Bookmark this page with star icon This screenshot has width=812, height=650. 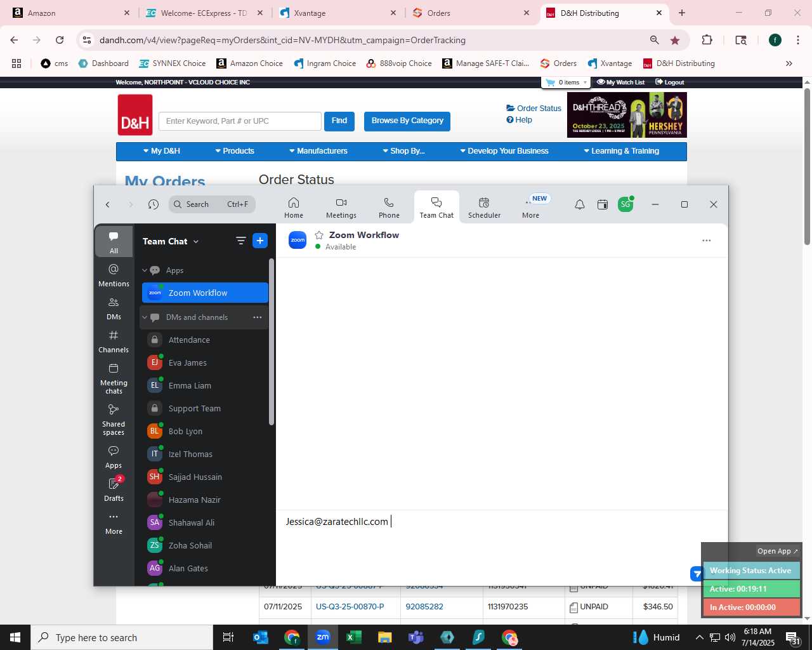coord(675,40)
